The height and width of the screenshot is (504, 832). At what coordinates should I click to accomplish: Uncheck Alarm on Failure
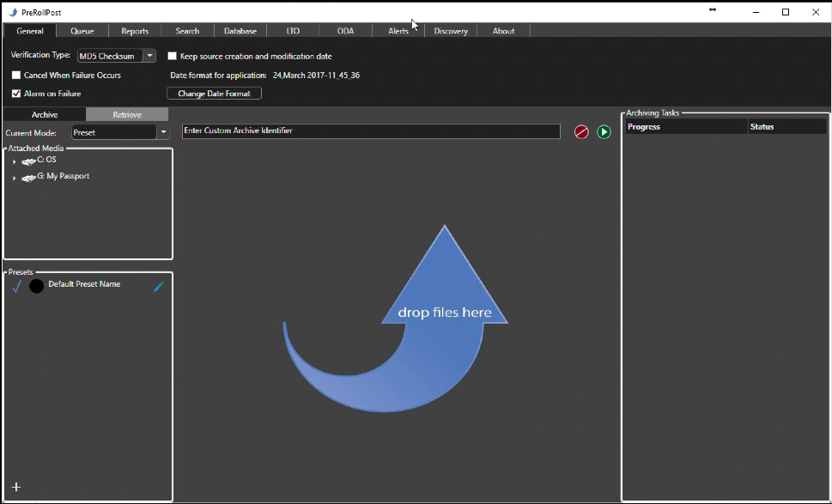pos(16,94)
